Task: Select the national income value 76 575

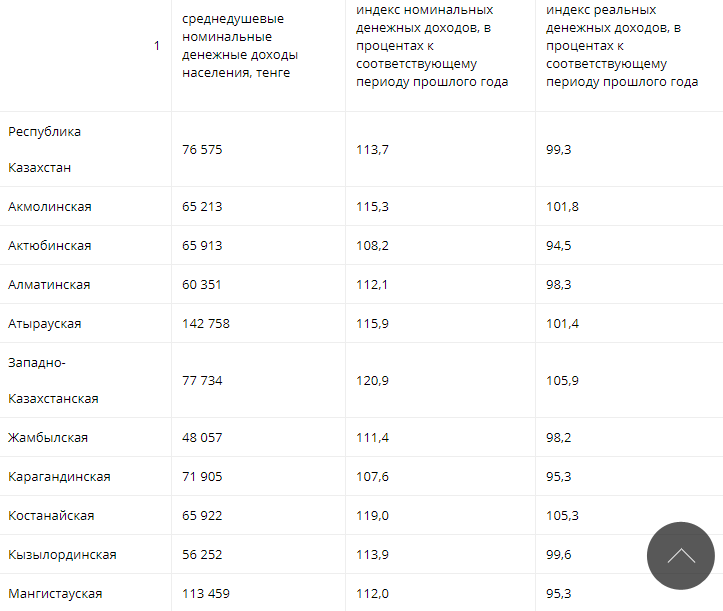Action: [202, 150]
